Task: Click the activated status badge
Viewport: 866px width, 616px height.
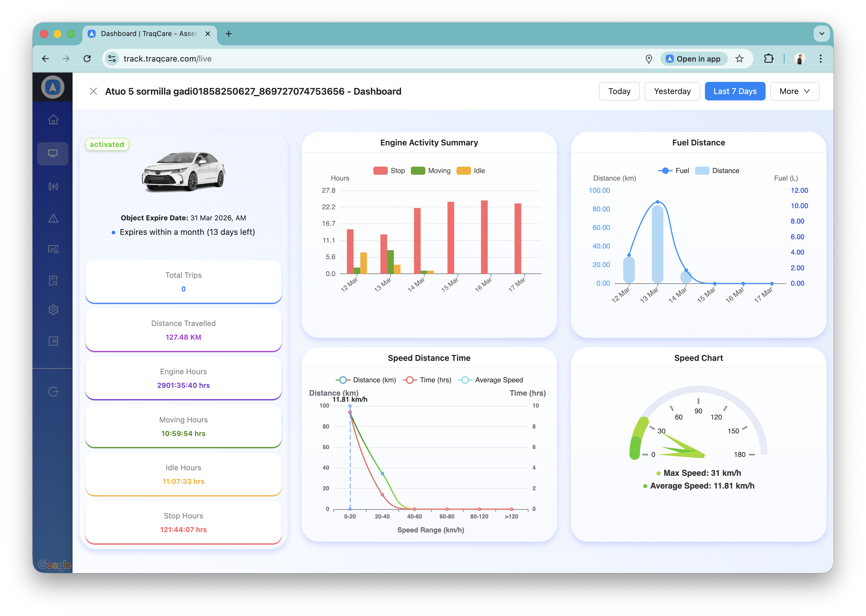Action: (107, 145)
